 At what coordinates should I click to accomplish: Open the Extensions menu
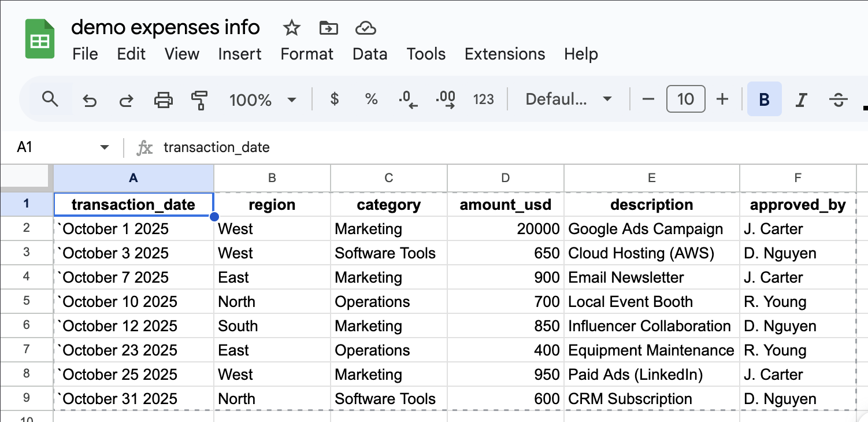pos(505,54)
